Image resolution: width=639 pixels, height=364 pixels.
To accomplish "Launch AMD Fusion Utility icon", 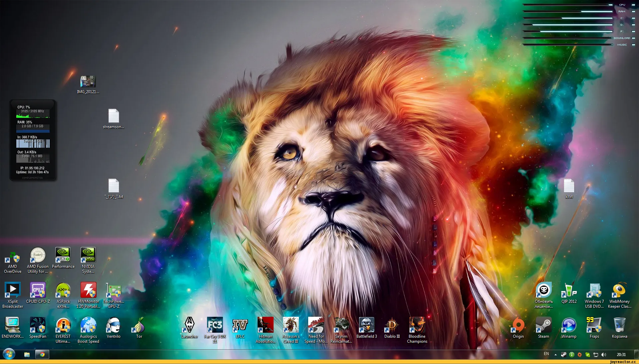I will tap(38, 260).
